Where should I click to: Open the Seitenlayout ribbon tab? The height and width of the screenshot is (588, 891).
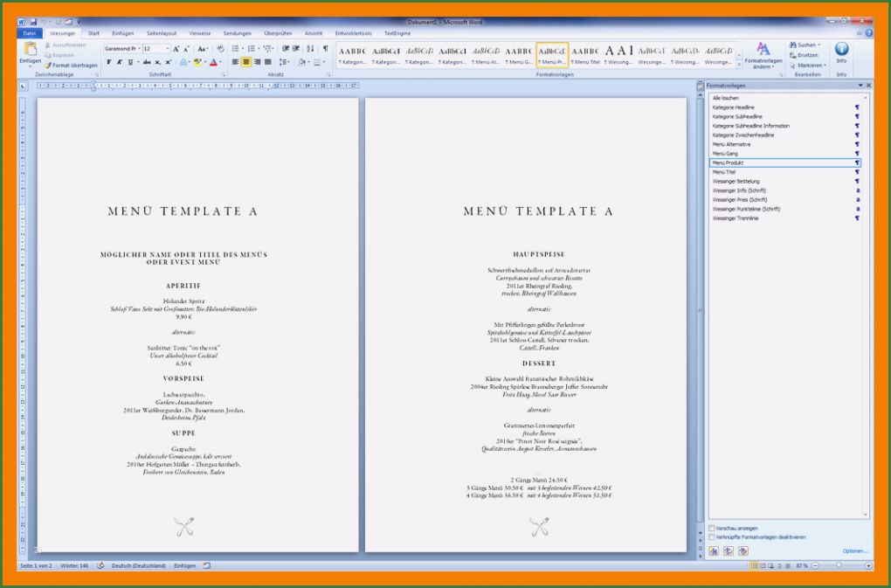point(160,33)
